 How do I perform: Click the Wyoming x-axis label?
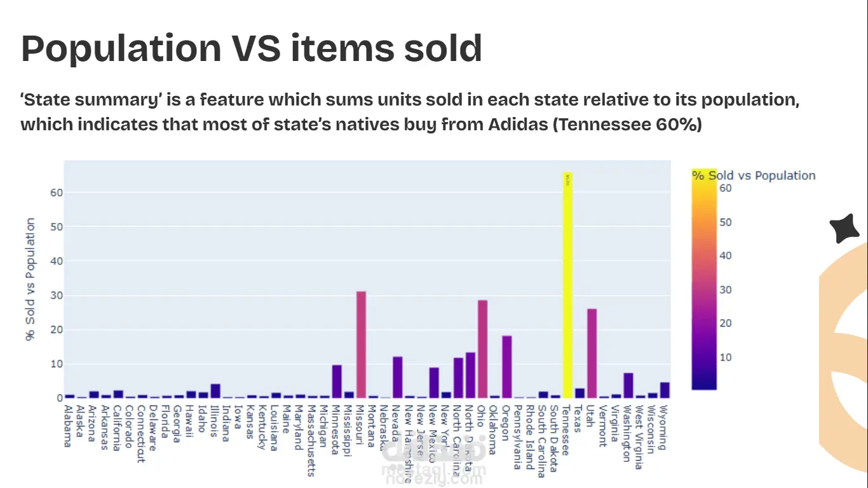coord(663,426)
